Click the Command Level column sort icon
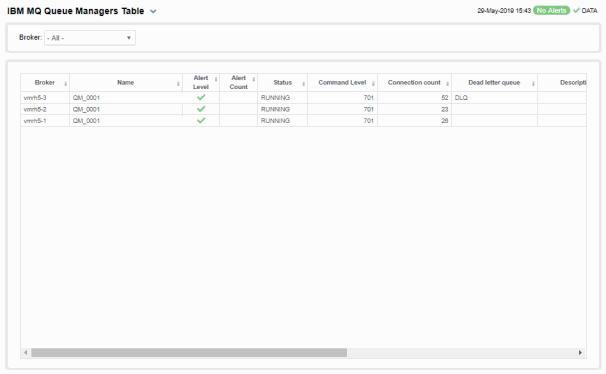The width and height of the screenshot is (606, 374). [373, 84]
